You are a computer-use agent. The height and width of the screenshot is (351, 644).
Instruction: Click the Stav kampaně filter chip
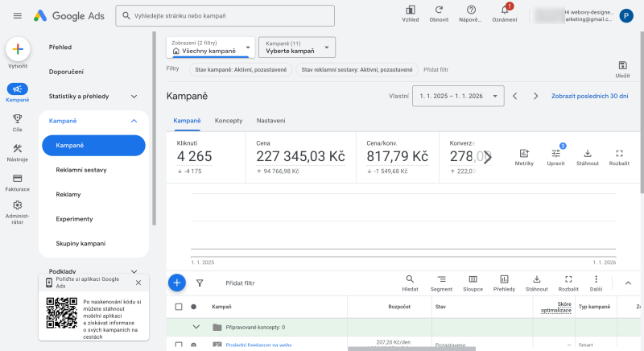[x=241, y=70]
